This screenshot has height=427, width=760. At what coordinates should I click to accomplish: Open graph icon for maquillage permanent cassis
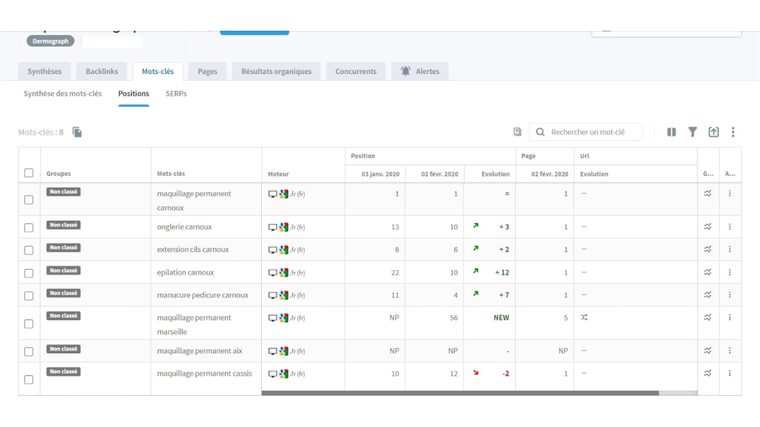(708, 373)
